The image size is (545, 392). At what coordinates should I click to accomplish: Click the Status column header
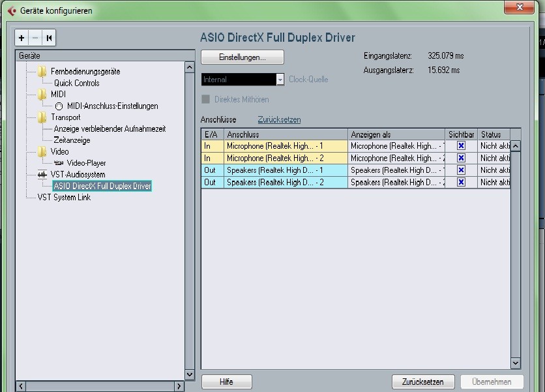[x=494, y=134]
